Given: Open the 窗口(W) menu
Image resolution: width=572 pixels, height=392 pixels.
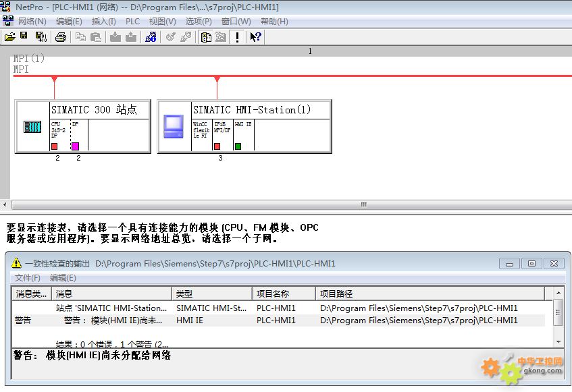Looking at the screenshot, I should [x=236, y=22].
